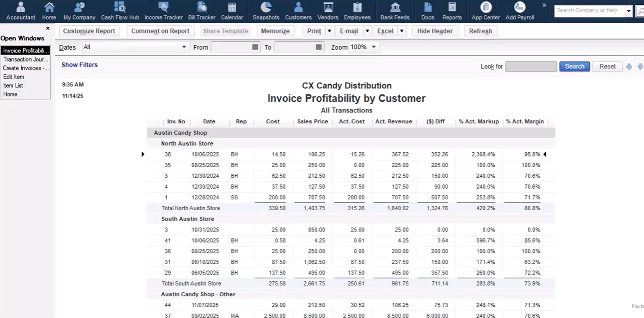Jump to previous search result arrow

coord(629,67)
